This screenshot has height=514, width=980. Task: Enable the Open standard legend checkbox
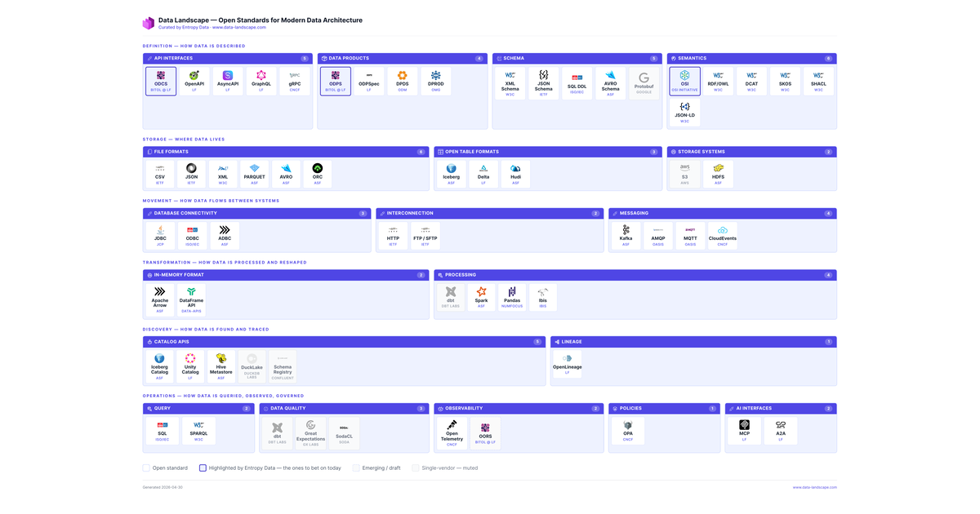[146, 467]
